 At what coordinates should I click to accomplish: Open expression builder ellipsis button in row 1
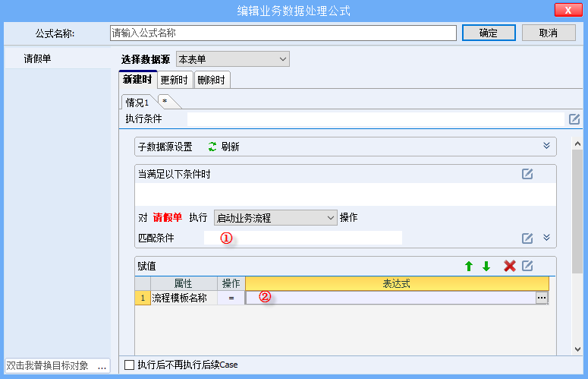coord(542,298)
